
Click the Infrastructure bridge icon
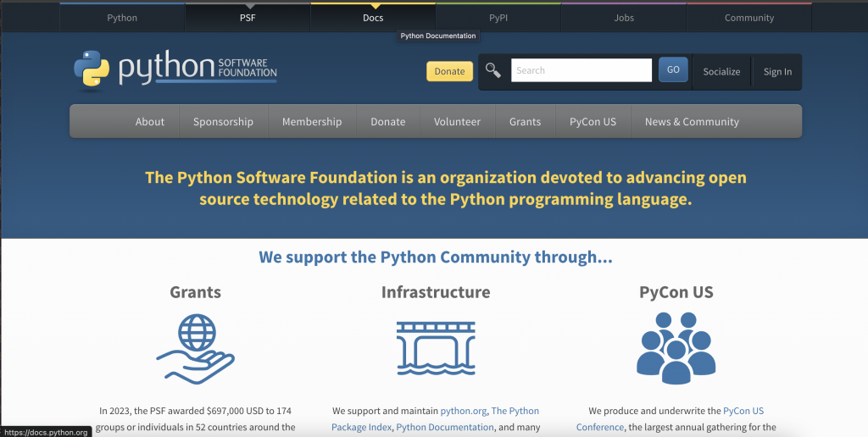coord(436,348)
